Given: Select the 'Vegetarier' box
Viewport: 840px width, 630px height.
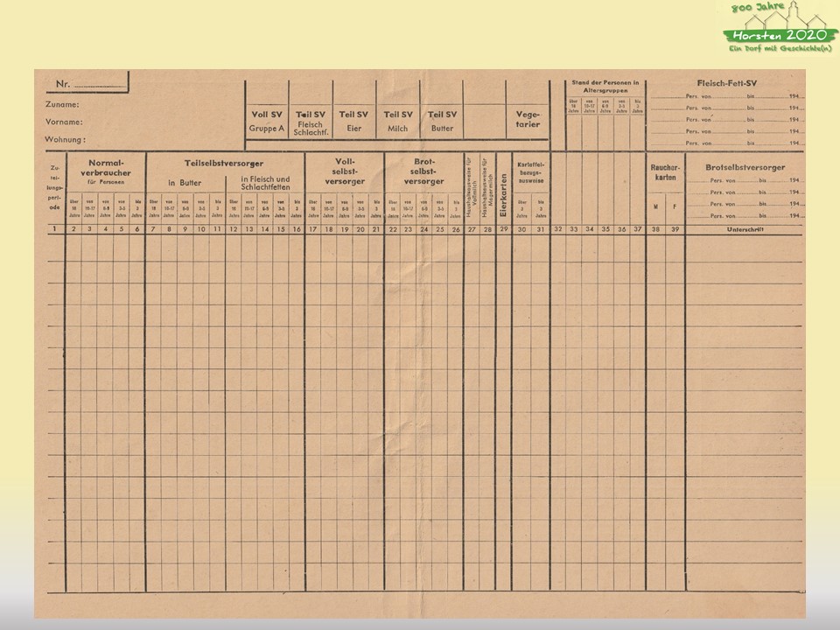Looking at the screenshot, I should tap(528, 119).
